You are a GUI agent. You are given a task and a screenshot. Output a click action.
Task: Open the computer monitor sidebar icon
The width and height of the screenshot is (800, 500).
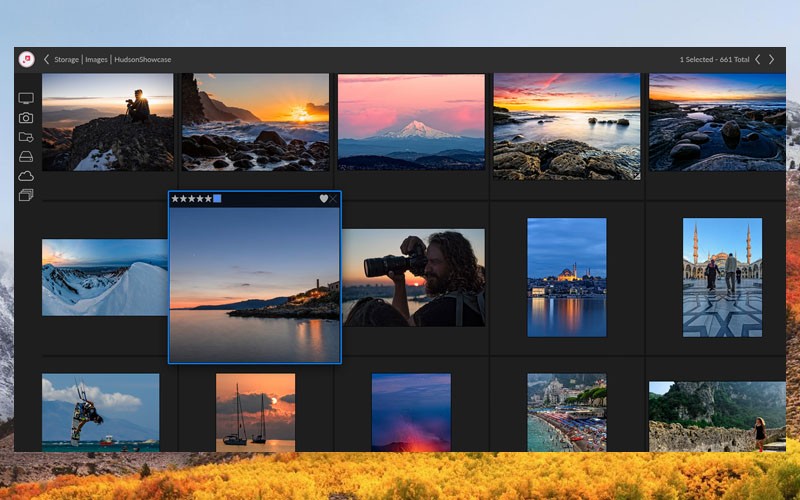(x=26, y=98)
